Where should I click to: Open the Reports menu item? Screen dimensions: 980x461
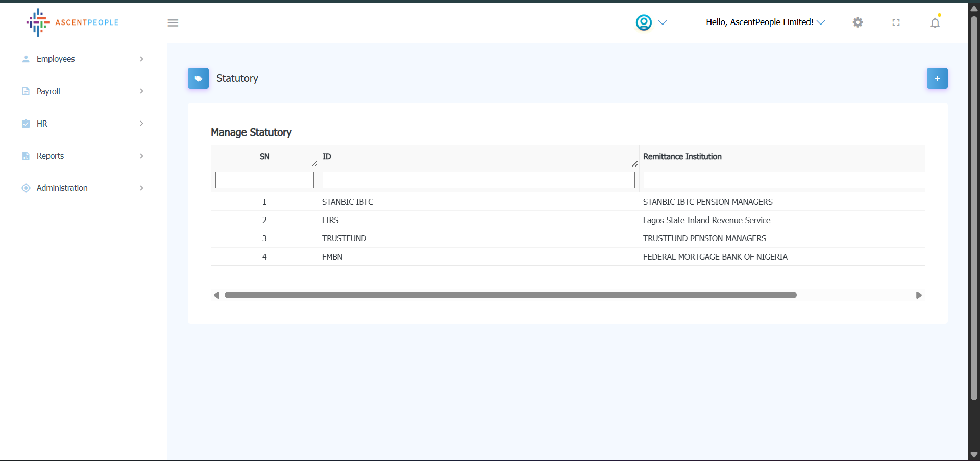(50, 156)
